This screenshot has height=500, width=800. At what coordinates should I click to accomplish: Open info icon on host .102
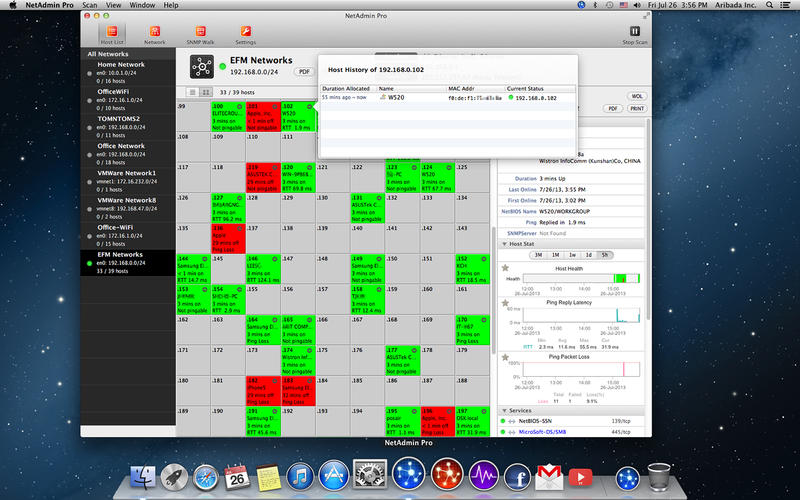coord(309,107)
